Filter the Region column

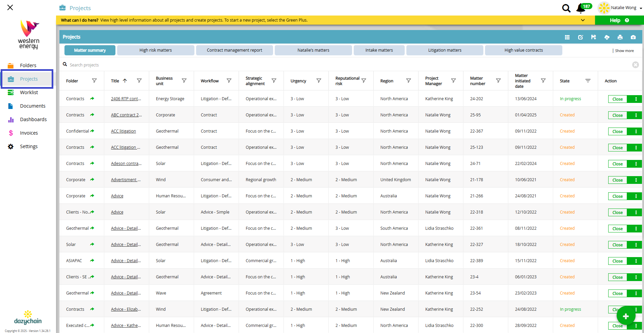click(x=408, y=81)
